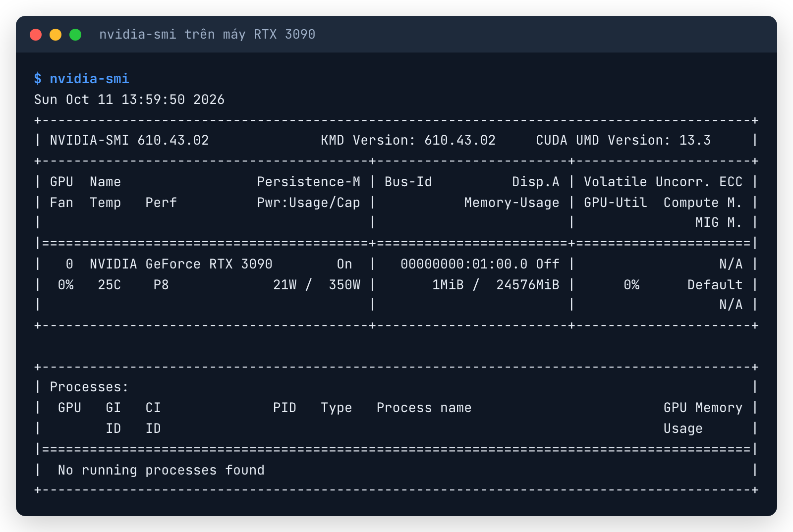
Task: Click the 'CI' column header
Action: [x=153, y=408]
